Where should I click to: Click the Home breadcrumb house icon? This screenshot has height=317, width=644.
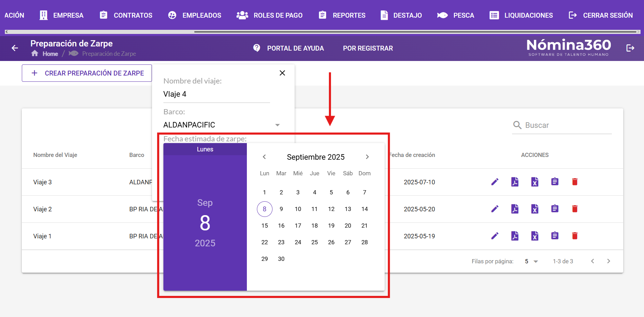pyautogui.click(x=35, y=53)
